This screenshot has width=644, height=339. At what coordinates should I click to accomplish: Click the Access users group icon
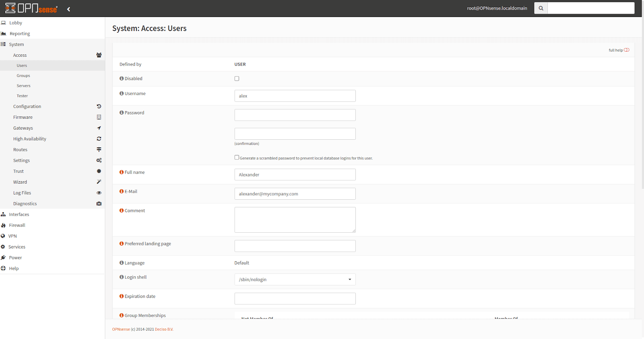[99, 55]
